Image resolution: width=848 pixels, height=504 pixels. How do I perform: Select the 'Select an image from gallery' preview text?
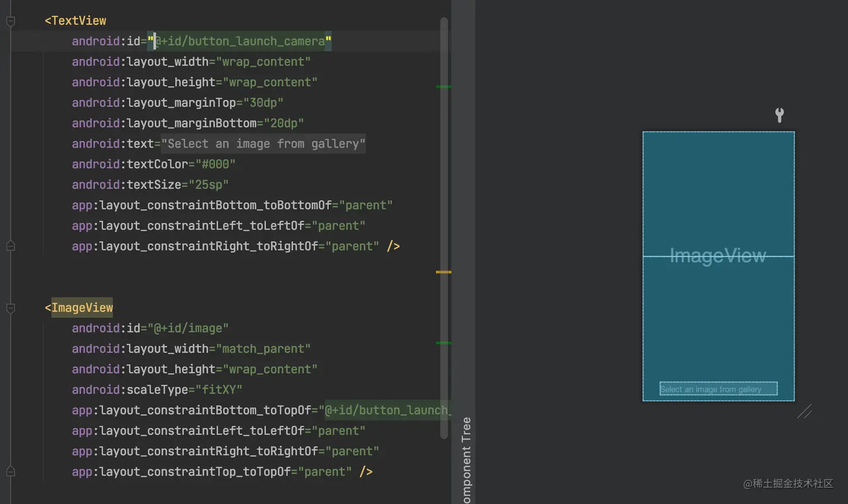coord(718,389)
